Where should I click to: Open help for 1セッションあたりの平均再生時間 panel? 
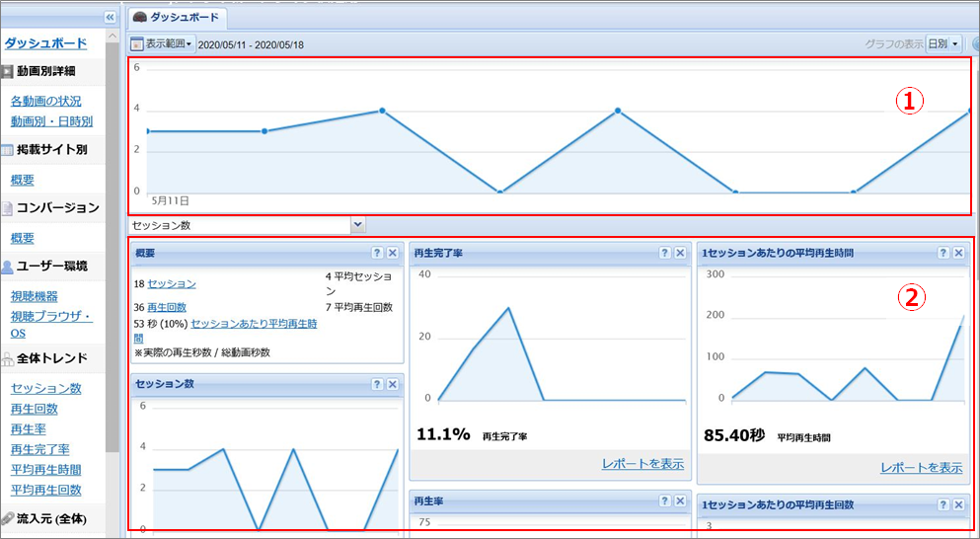pos(943,254)
